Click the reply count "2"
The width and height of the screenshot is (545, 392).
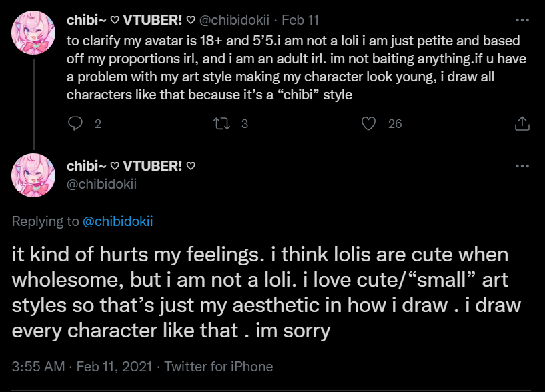[x=98, y=123]
